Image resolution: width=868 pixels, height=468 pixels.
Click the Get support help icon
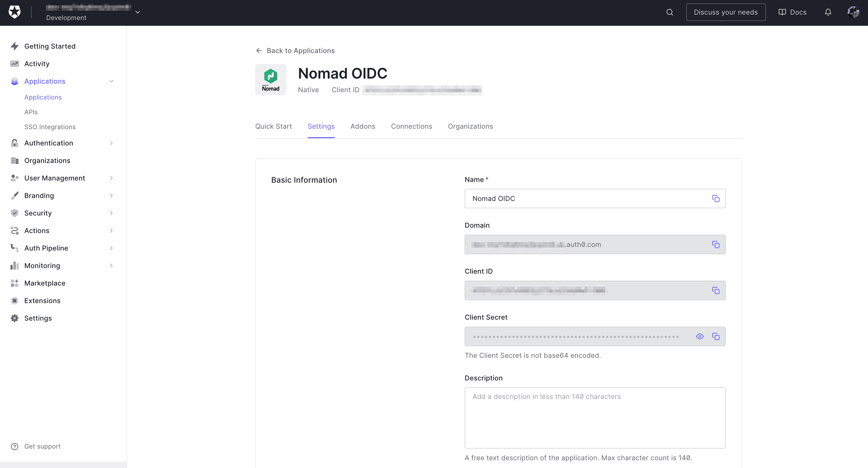tap(15, 446)
